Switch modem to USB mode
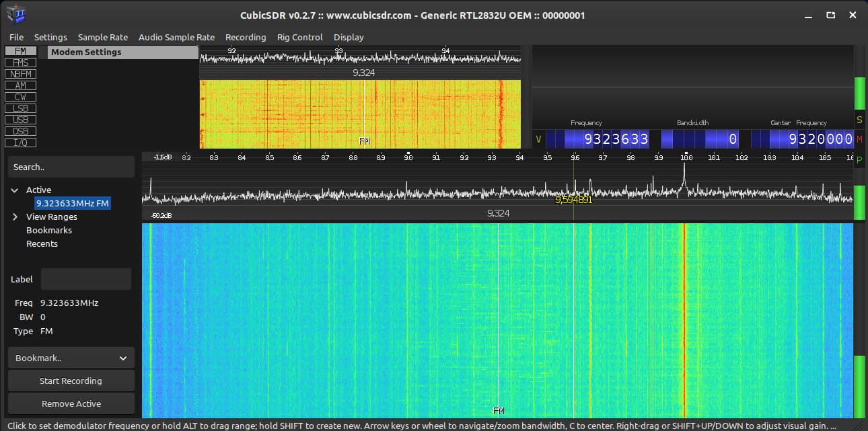 (20, 120)
